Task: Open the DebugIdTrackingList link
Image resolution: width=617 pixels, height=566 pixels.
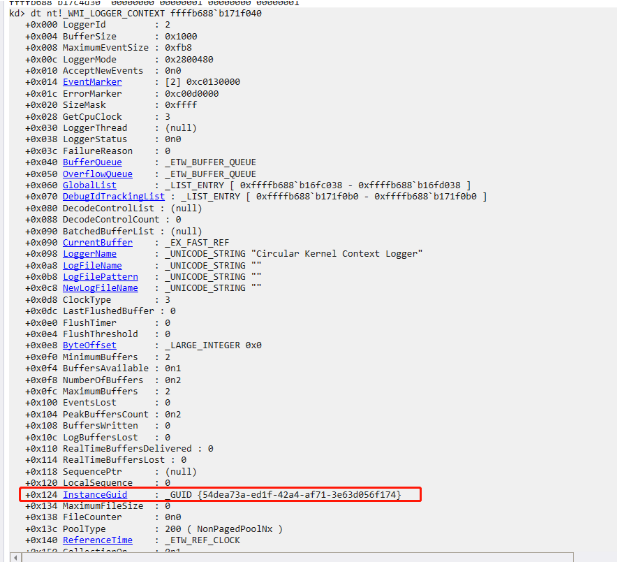Action: (114, 196)
